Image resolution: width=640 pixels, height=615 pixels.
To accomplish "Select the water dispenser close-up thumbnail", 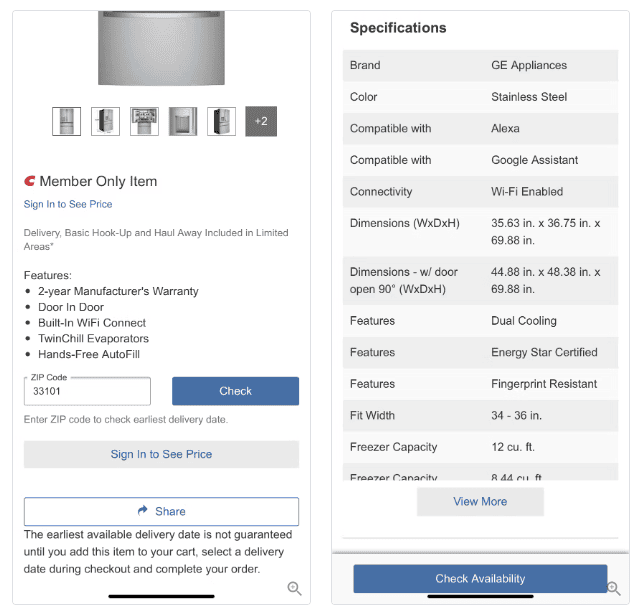I will click(183, 122).
